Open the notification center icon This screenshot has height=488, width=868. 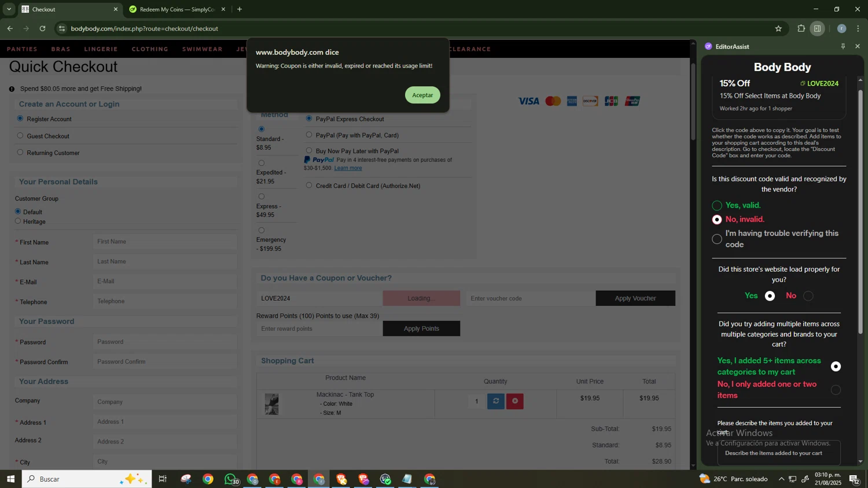point(854,479)
